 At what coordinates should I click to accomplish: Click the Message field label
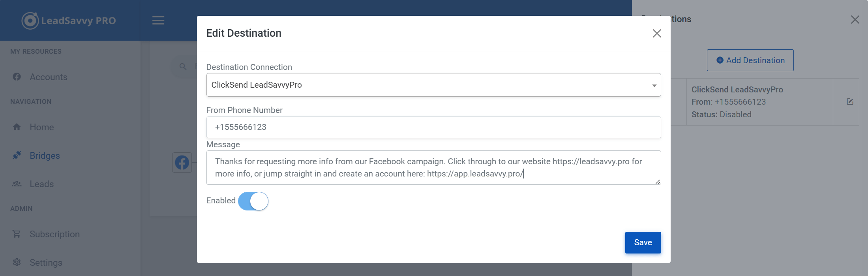pyautogui.click(x=223, y=145)
